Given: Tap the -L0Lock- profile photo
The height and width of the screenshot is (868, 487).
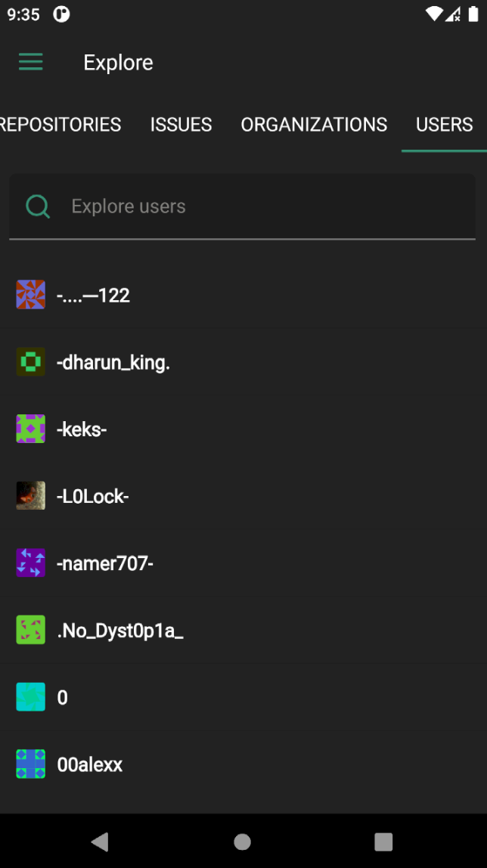Looking at the screenshot, I should tap(31, 496).
